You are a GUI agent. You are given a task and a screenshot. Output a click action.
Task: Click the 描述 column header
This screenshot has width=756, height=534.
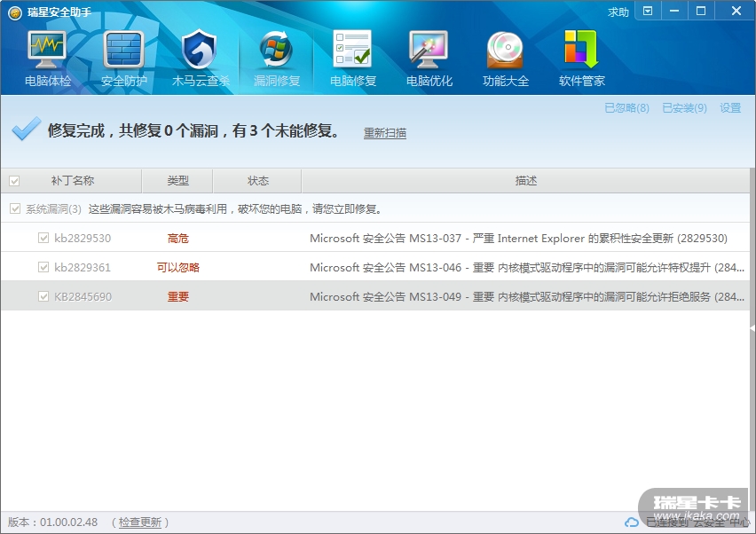pos(525,181)
